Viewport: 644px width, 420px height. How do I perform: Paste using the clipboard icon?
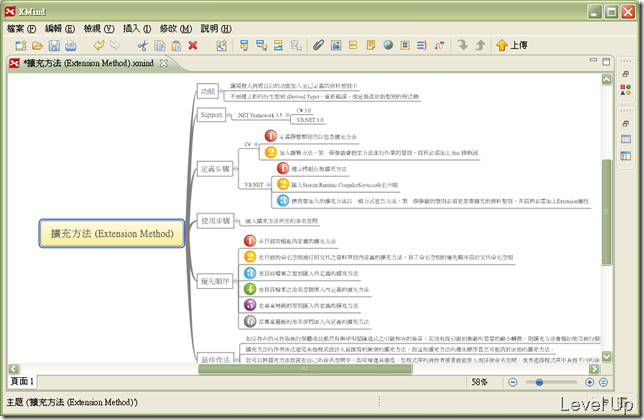pos(176,45)
